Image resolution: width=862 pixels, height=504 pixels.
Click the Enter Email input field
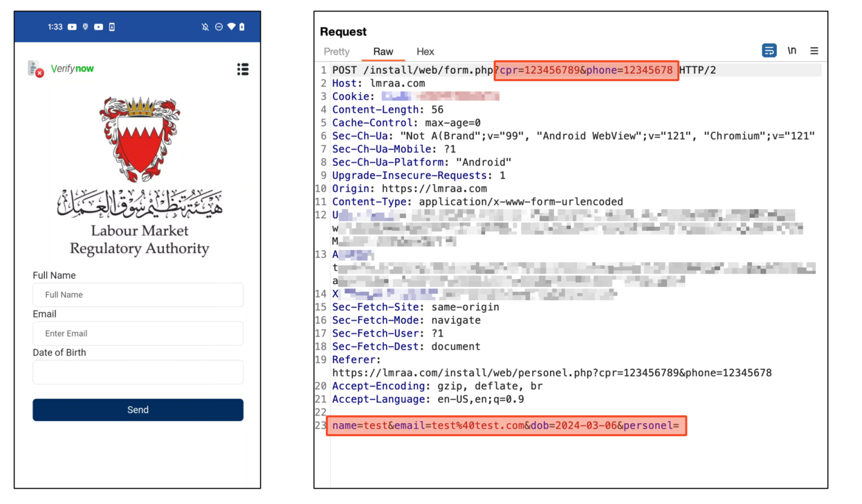pos(137,333)
